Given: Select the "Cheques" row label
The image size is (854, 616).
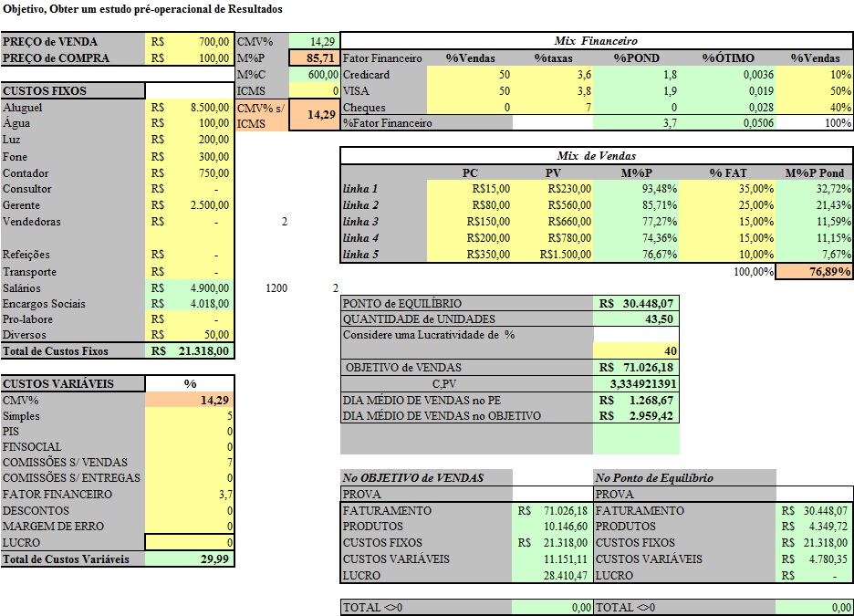Looking at the screenshot, I should point(364,108).
